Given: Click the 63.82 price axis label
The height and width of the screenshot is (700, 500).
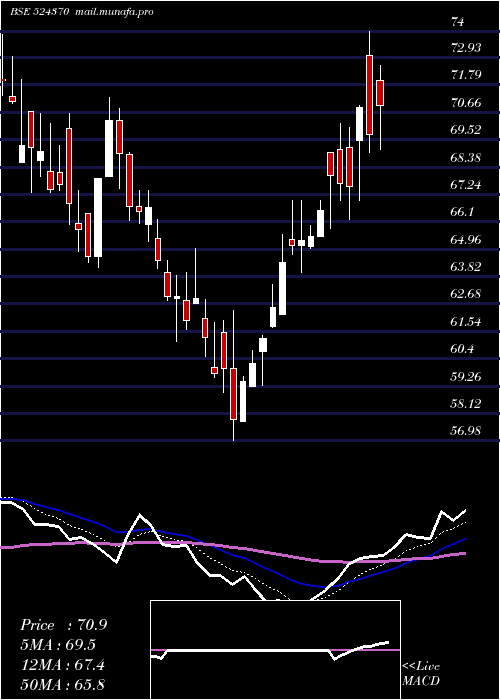Looking at the screenshot, I should coord(466,267).
